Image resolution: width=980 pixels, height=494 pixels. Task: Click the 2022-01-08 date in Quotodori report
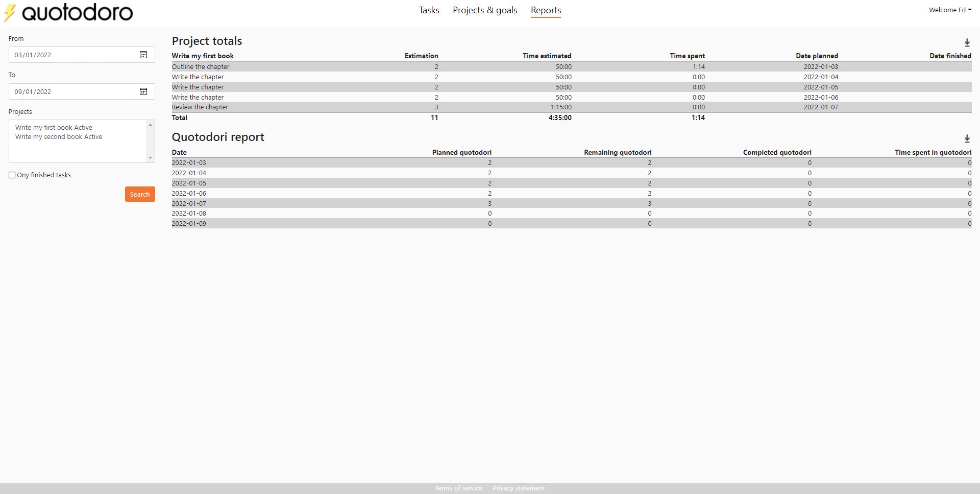click(189, 214)
